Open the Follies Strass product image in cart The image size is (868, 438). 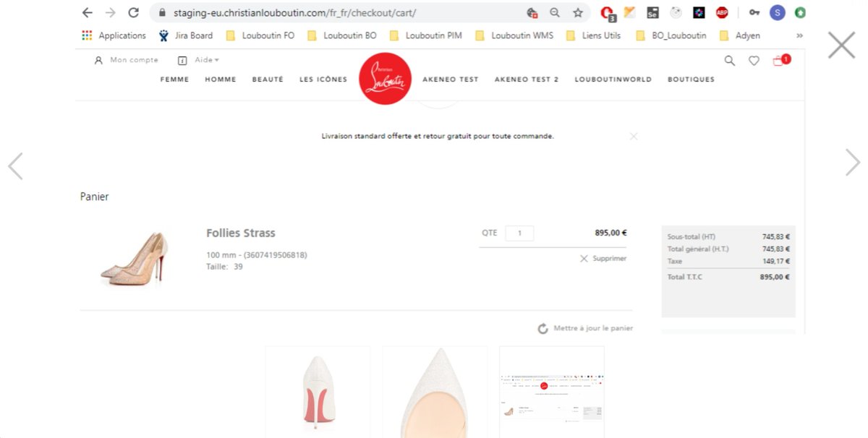click(135, 258)
